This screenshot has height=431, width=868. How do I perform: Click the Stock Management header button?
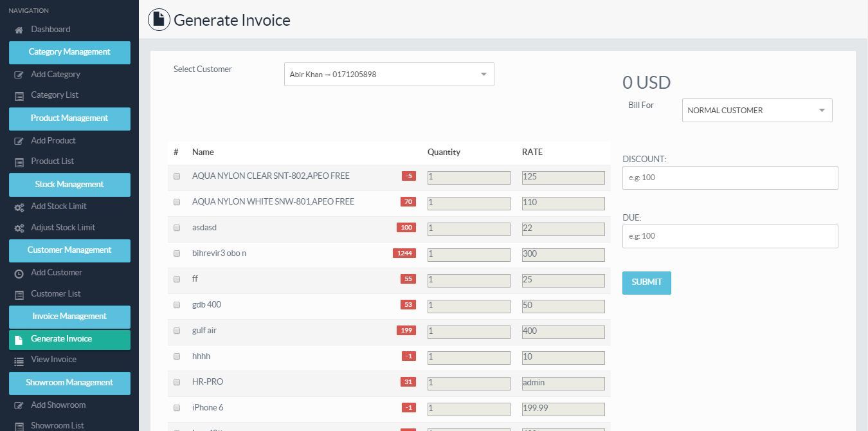pos(69,185)
